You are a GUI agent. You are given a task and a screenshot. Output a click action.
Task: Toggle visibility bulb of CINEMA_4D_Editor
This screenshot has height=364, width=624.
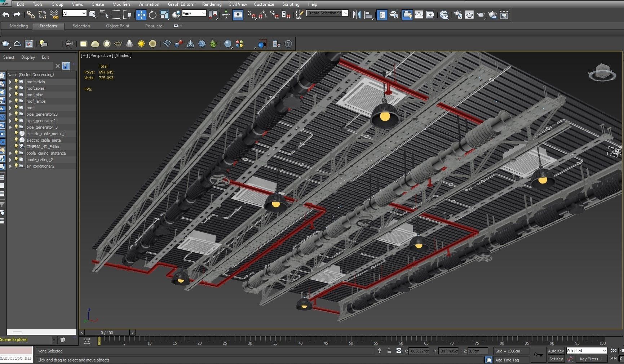pyautogui.click(x=16, y=147)
